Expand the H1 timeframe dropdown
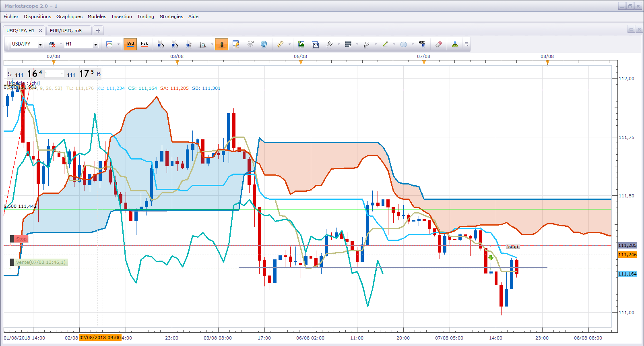The width and height of the screenshot is (644, 346). click(x=95, y=45)
